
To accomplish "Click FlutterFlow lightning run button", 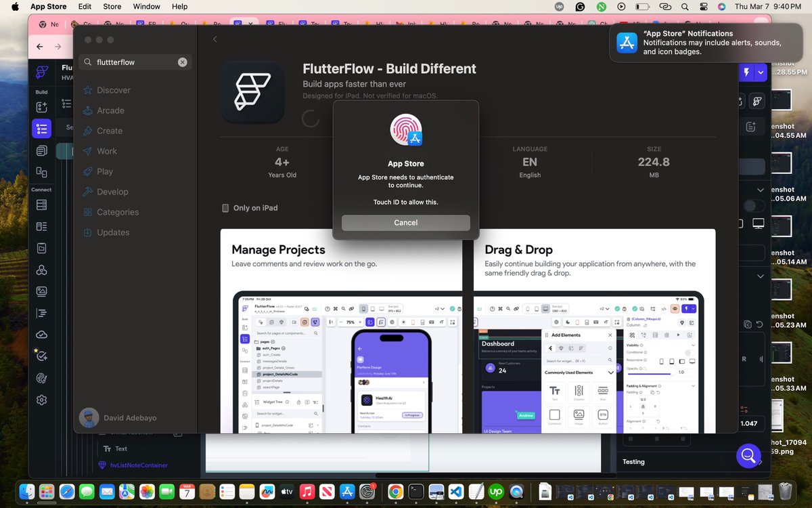I will pos(747,72).
